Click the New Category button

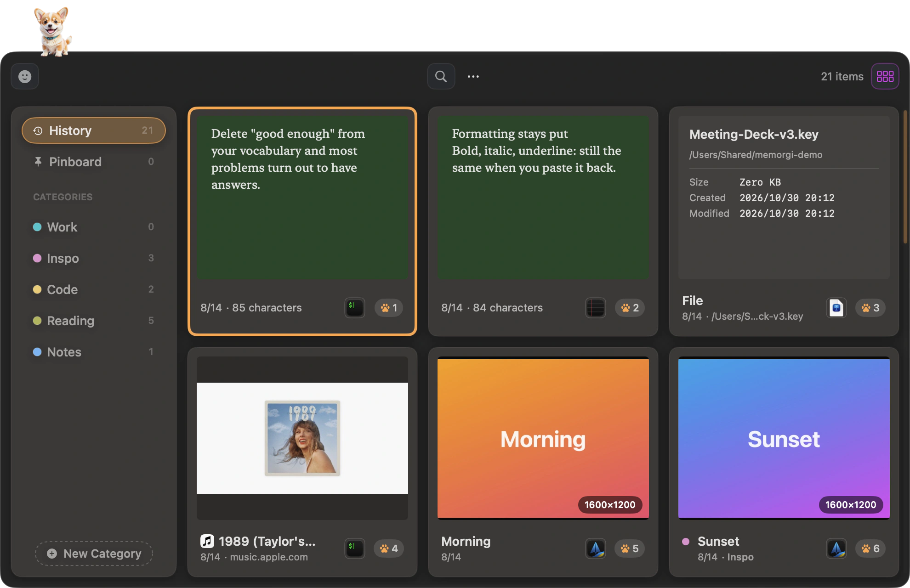[x=94, y=554]
